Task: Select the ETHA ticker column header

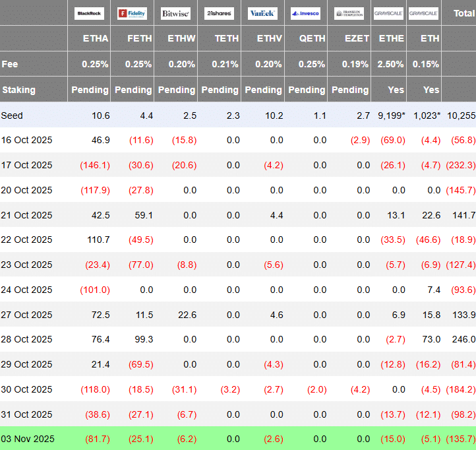Action: 96,39
